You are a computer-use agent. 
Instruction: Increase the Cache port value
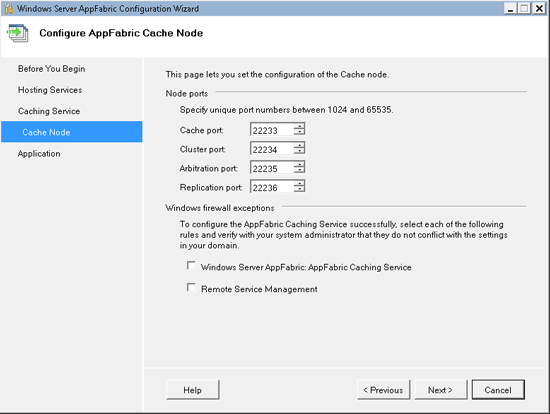299,126
